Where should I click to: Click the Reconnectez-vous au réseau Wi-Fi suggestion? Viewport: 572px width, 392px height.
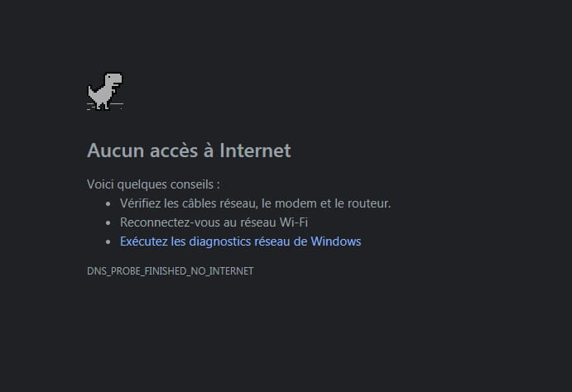point(214,222)
